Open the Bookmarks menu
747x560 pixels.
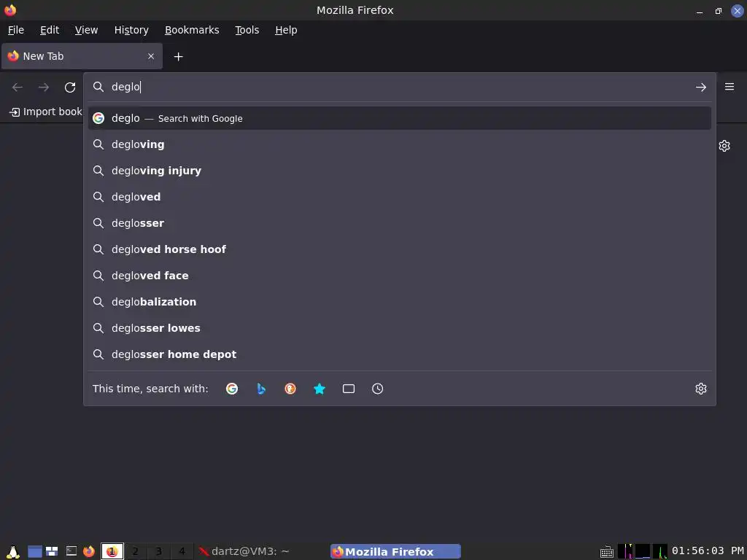click(192, 30)
